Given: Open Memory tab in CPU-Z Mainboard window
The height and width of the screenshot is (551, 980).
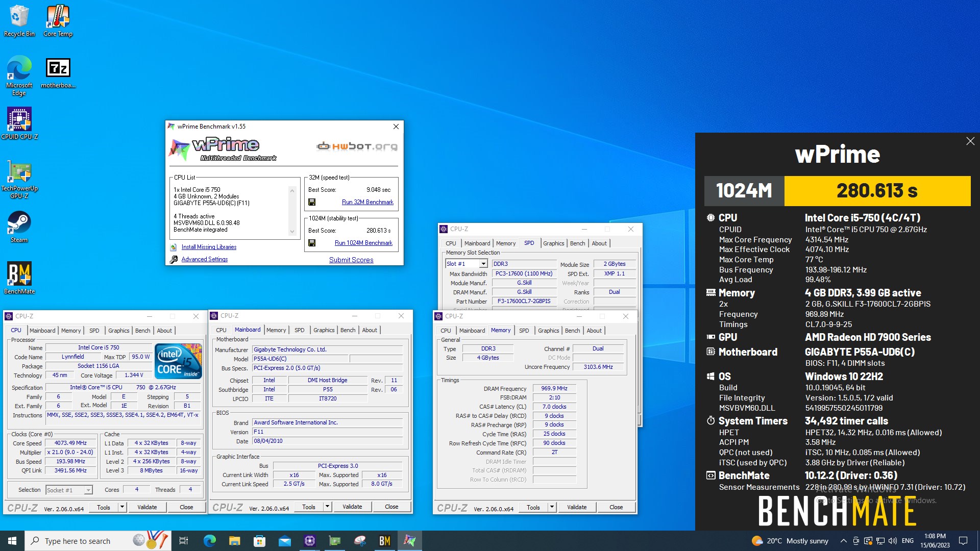Looking at the screenshot, I should pos(276,330).
